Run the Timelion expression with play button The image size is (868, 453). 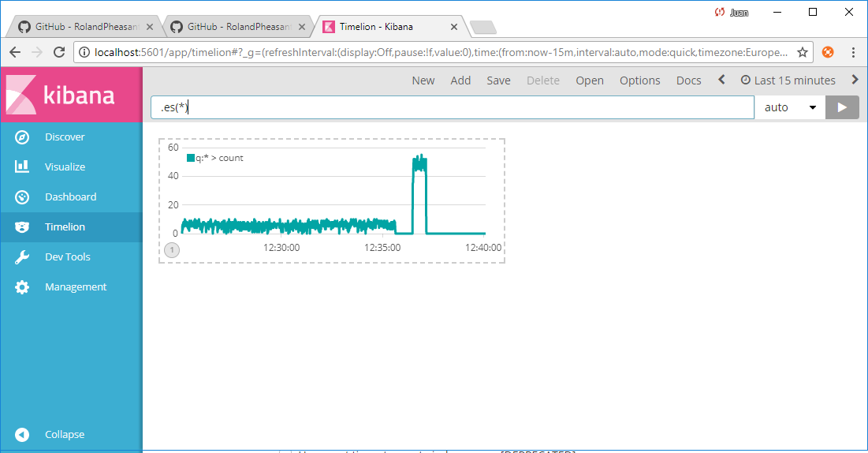(x=842, y=107)
